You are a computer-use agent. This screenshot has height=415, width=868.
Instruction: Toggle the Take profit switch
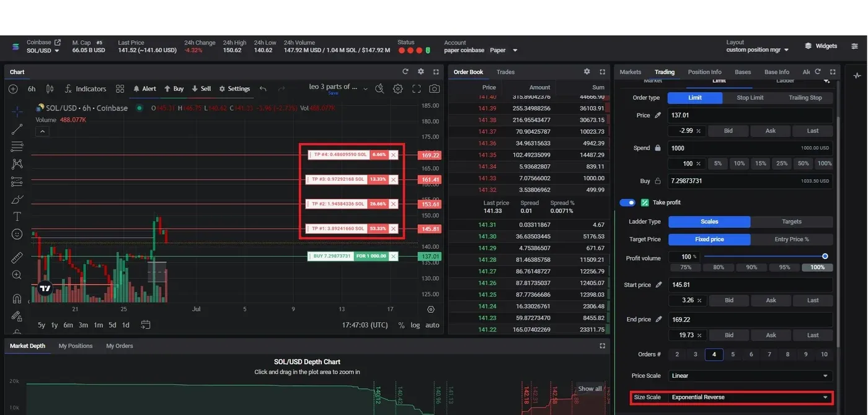click(x=627, y=203)
